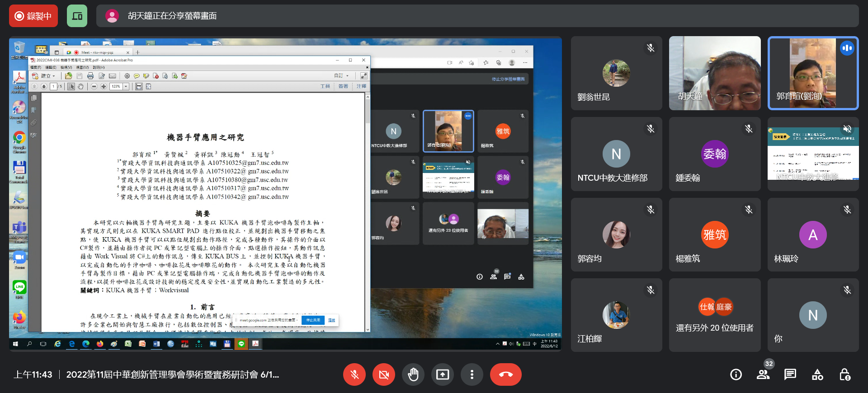Viewport: 868px width, 393px height.
Task: Open the present screen icon
Action: (442, 374)
